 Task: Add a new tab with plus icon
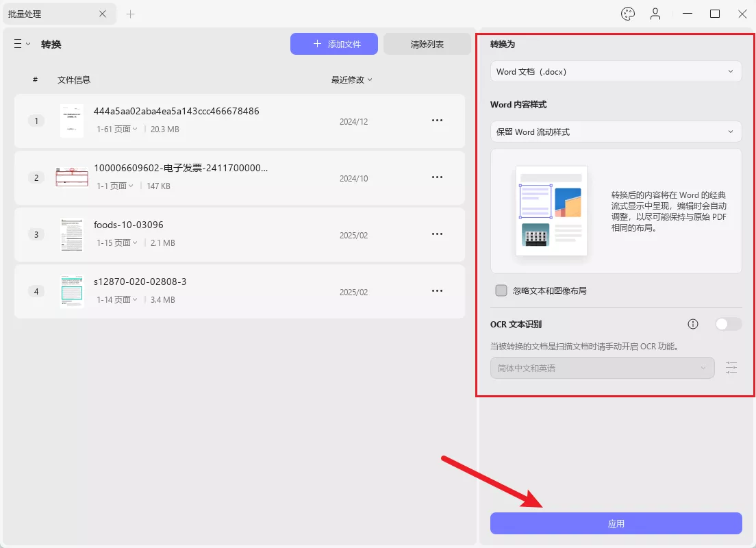130,14
